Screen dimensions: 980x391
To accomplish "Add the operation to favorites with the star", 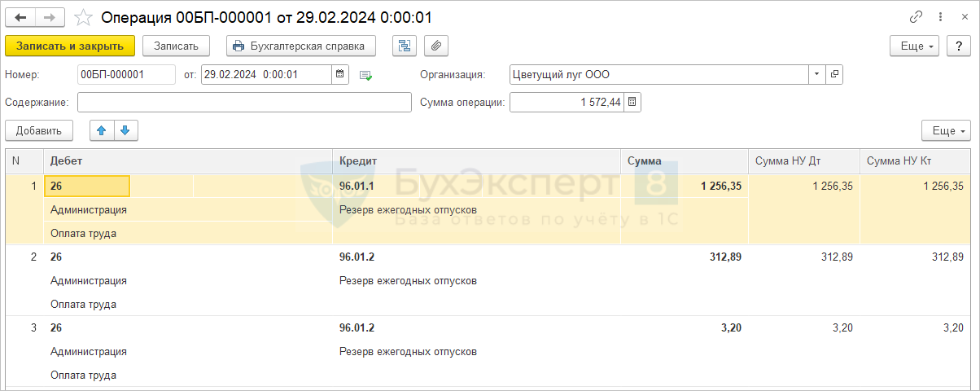I will coord(82,16).
